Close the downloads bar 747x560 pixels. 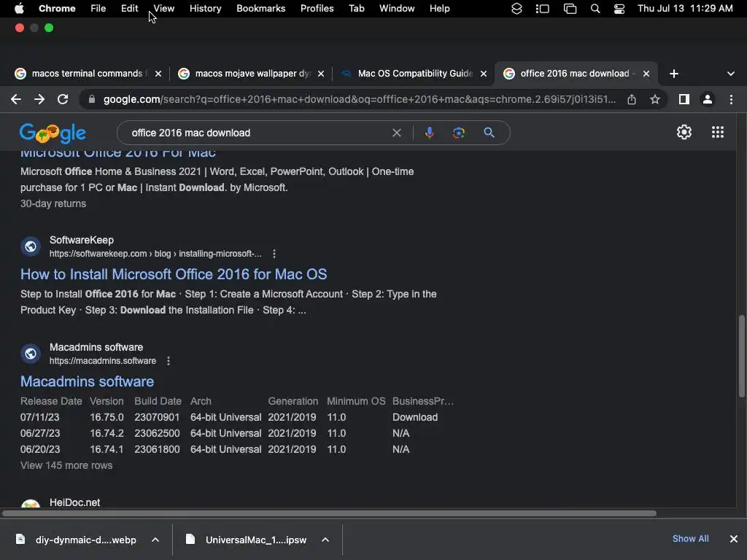pos(734,539)
